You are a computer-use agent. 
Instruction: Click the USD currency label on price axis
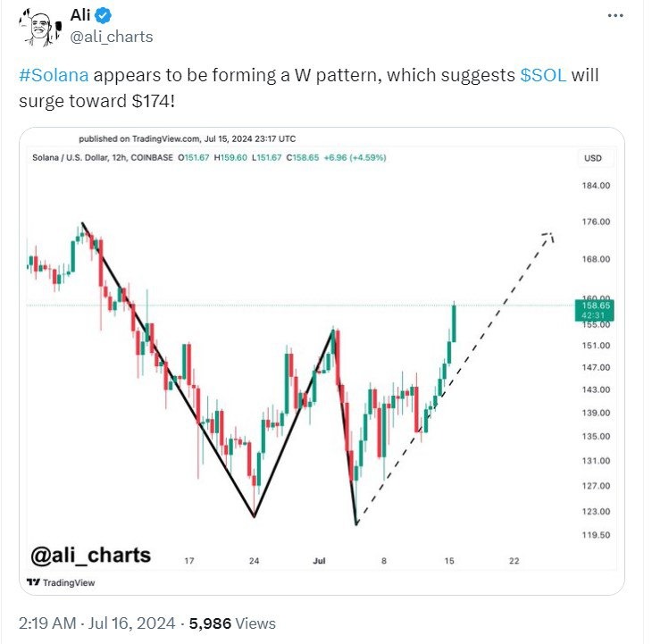(x=593, y=158)
